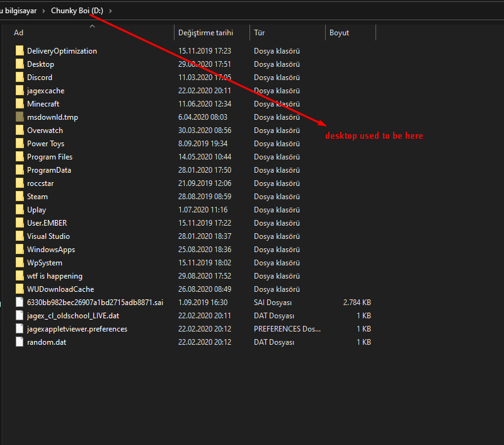This screenshot has width=504, height=445.
Task: Select the Visual Studio folder name
Action: [49, 236]
